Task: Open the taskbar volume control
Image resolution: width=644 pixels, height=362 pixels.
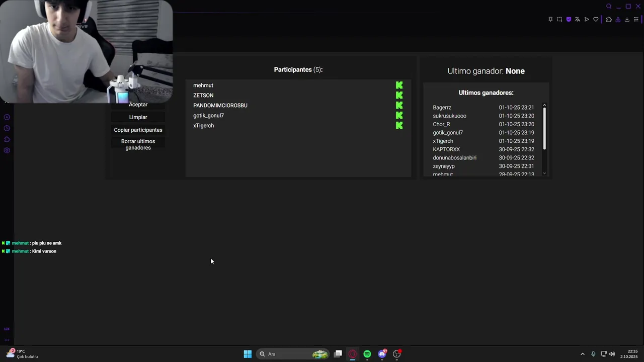Action: click(x=612, y=354)
